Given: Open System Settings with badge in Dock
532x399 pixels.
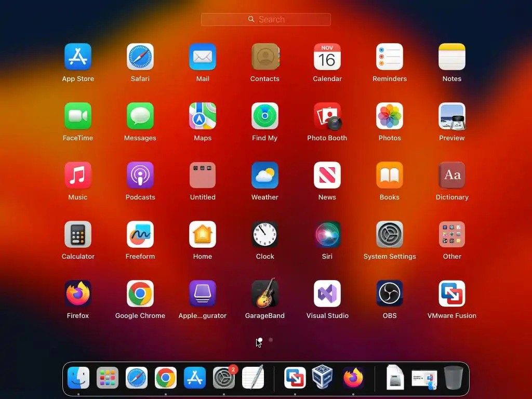Looking at the screenshot, I should pyautogui.click(x=224, y=378).
